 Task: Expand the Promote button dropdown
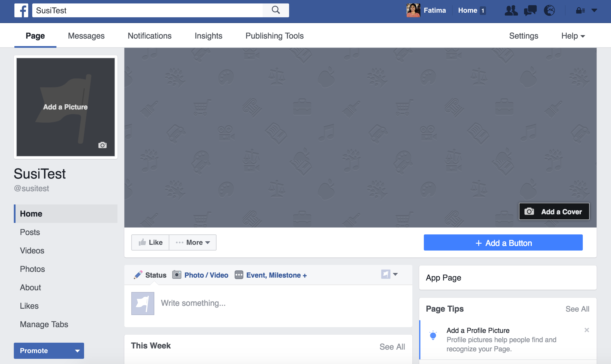point(77,351)
